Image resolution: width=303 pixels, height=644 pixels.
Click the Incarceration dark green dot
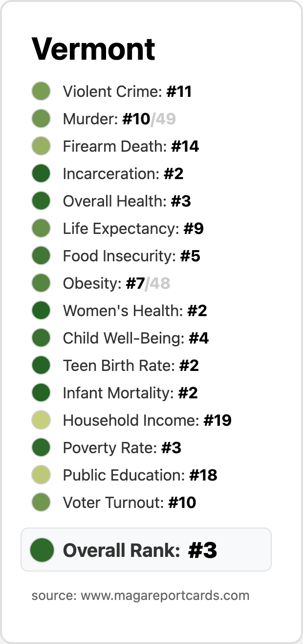[41, 174]
